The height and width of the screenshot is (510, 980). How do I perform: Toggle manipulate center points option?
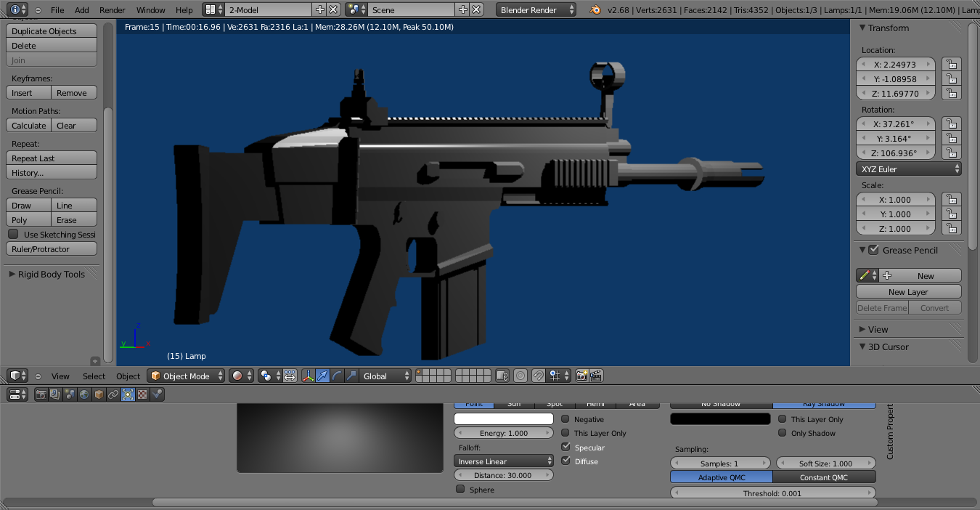[290, 376]
